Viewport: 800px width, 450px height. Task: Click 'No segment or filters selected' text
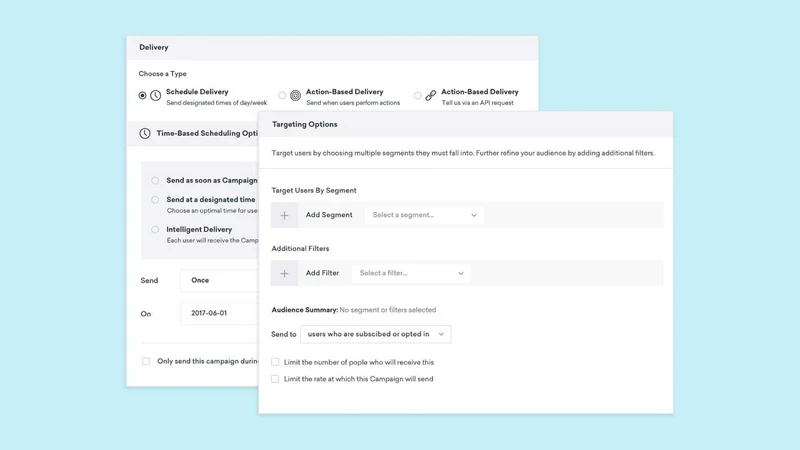[x=388, y=310]
